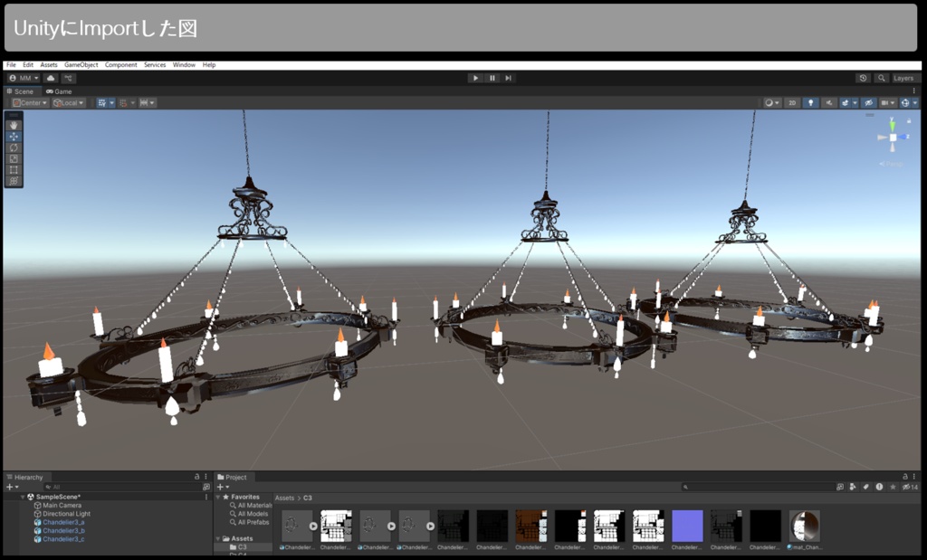927x560 pixels.
Task: Select the Move tool
Action: pyautogui.click(x=14, y=137)
